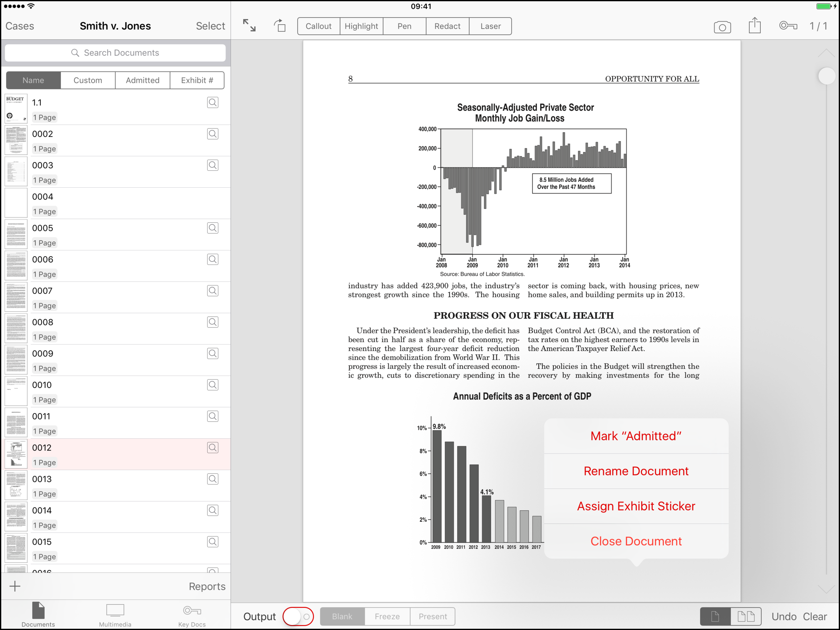Choose Assign Exhibit Sticker menu option
The width and height of the screenshot is (840, 630).
click(x=636, y=506)
